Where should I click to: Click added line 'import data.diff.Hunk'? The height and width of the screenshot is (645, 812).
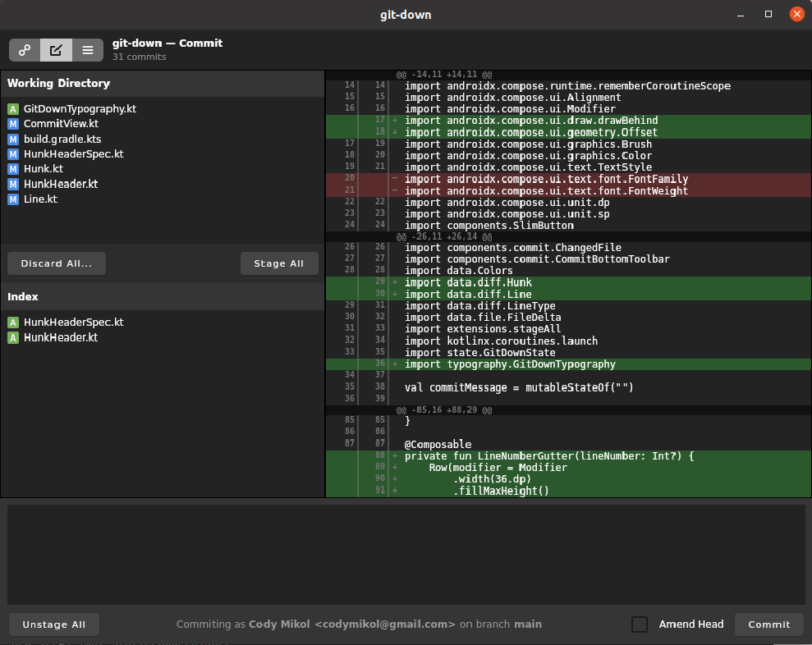coord(568,282)
